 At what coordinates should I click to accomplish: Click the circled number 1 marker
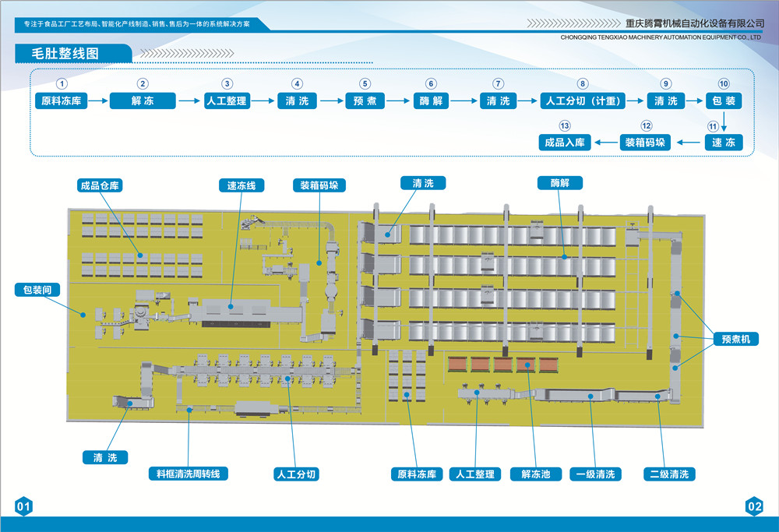tap(62, 83)
